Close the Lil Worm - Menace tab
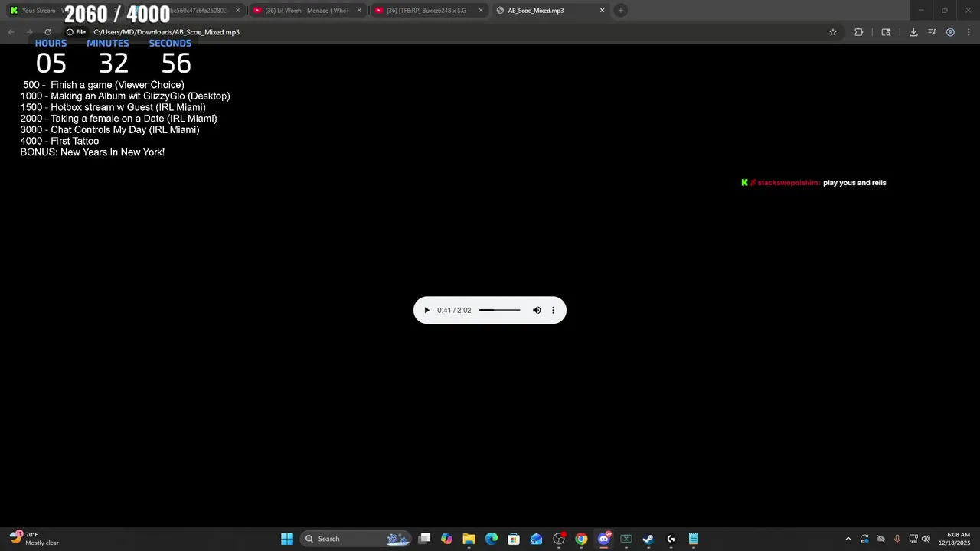This screenshot has height=551, width=980. (359, 11)
